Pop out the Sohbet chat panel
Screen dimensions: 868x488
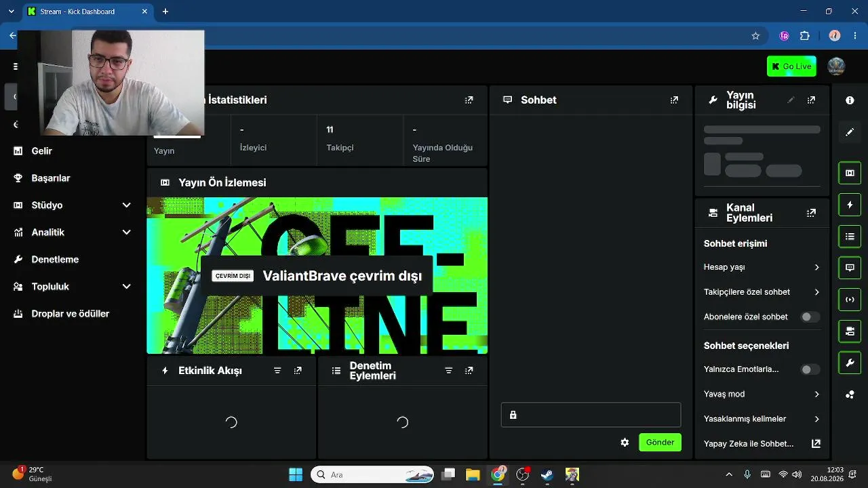pos(674,100)
